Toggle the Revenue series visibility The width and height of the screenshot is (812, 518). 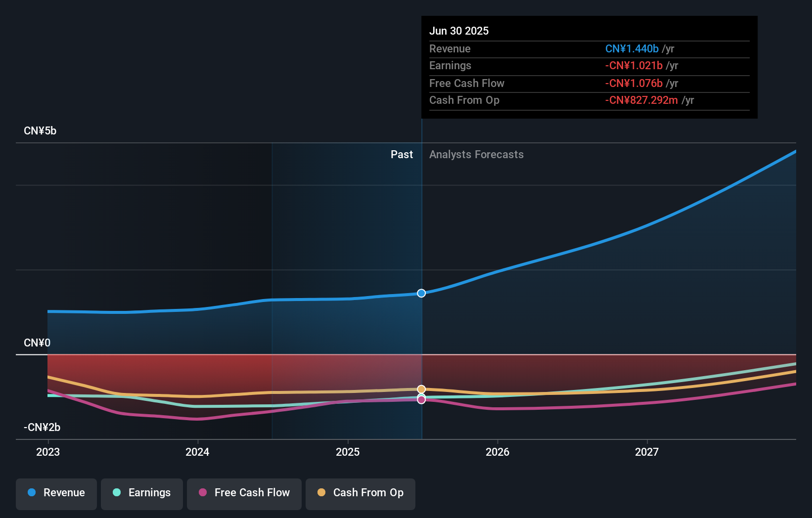point(56,493)
